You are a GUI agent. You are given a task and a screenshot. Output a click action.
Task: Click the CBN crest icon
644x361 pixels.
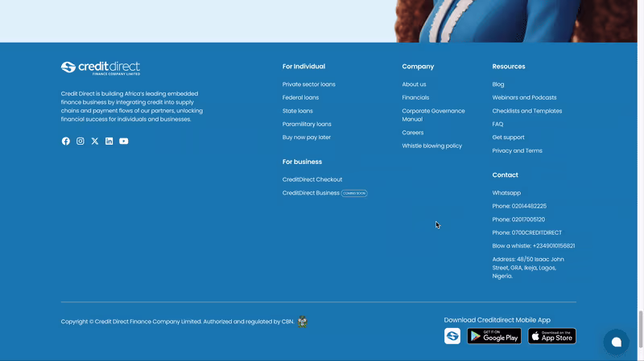pos(303,322)
